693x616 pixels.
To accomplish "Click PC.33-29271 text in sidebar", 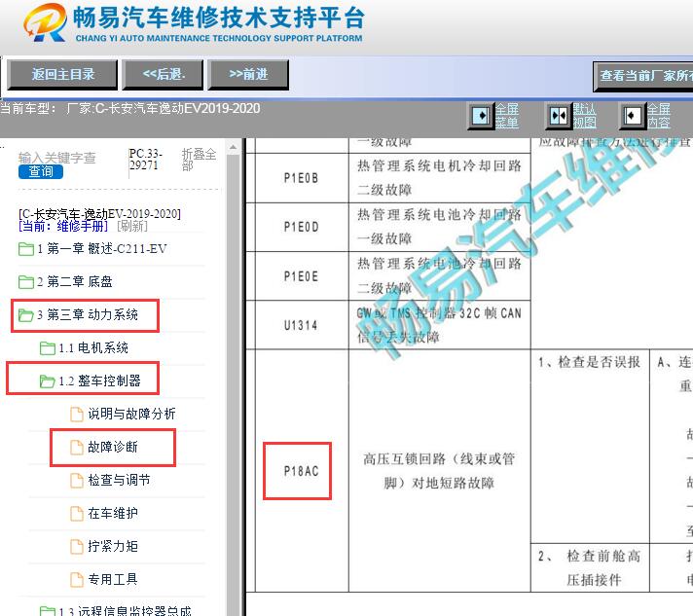I will 146,160.
